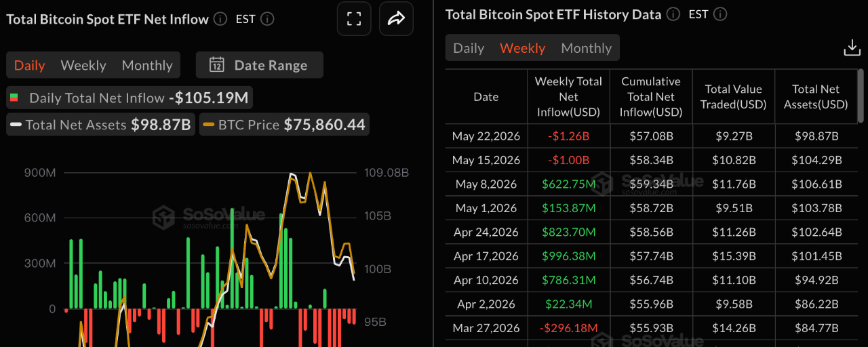Viewport: 868px width, 347px height.
Task: Select the May 15,2026 date cell
Action: [x=486, y=160]
